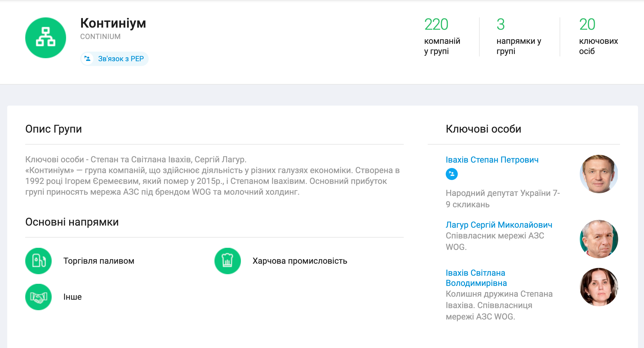644x348 pixels.
Task: Open Лагур Сергій Миколайович profile link
Action: pos(499,225)
